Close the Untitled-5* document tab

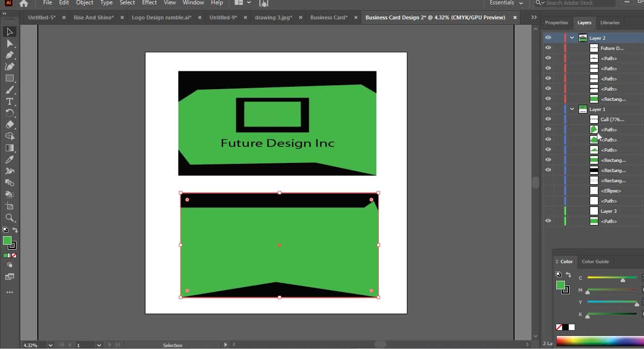pyautogui.click(x=64, y=17)
